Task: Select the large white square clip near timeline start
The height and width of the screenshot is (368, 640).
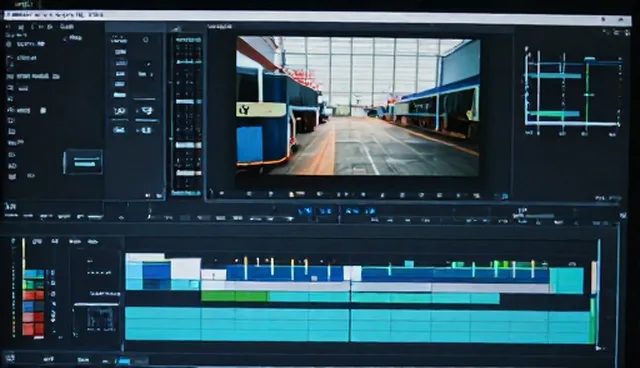Action: coord(186,269)
